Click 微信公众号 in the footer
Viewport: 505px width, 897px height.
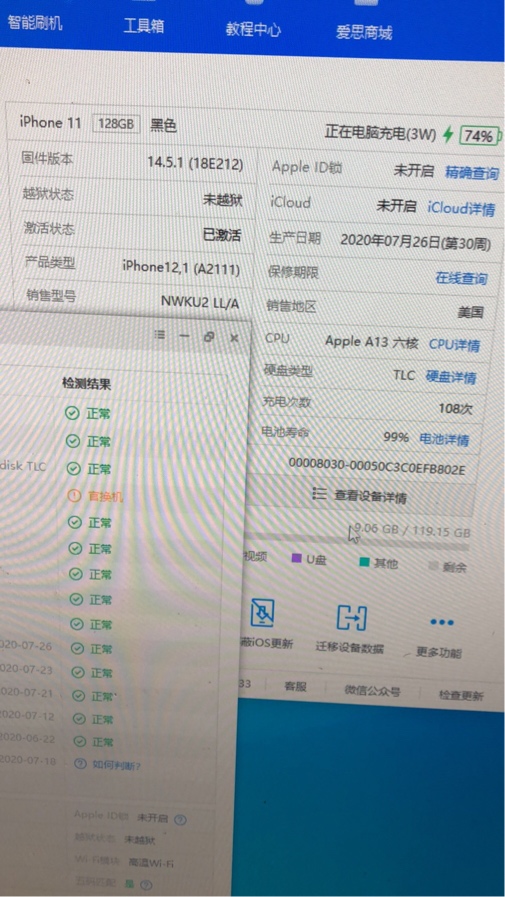pos(372,690)
